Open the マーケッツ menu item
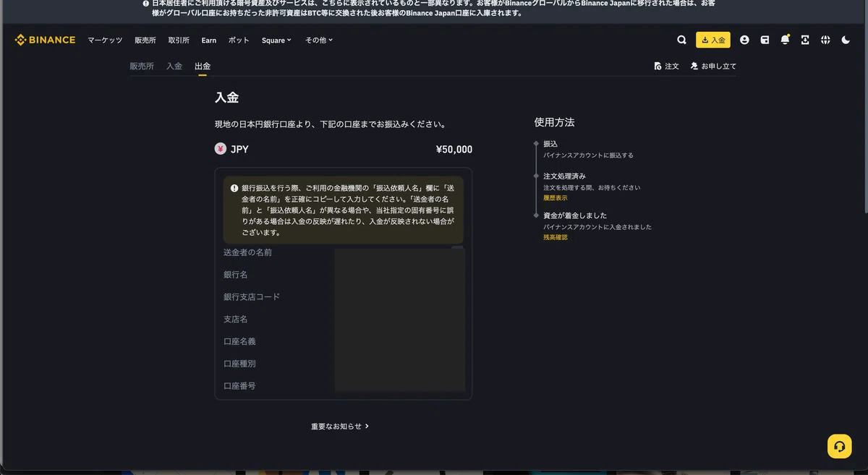Screen dimensions: 868x475 [x=105, y=40]
